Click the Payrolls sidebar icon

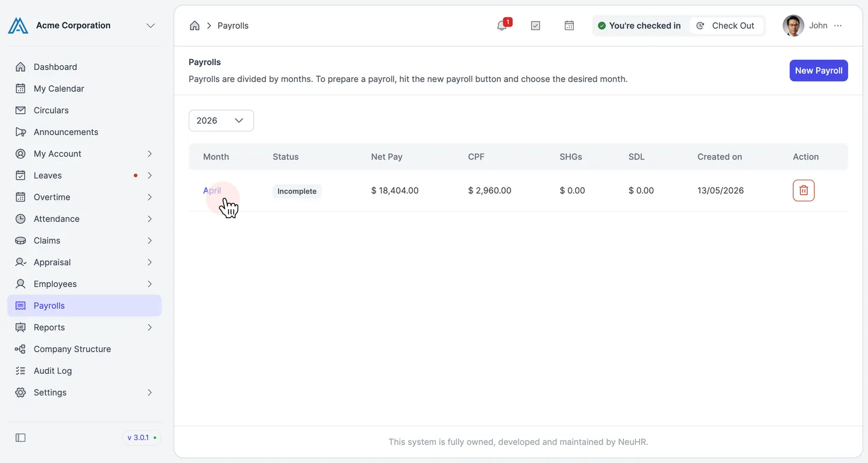coord(20,306)
